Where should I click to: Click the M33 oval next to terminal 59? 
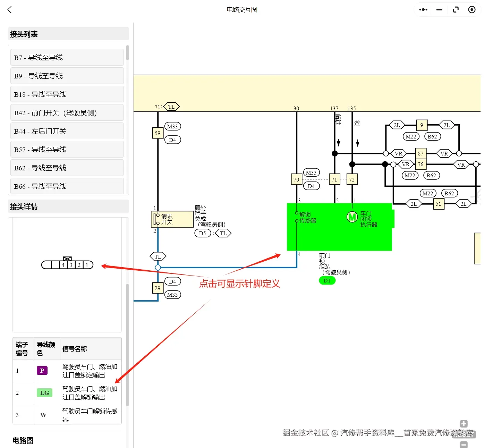click(x=172, y=126)
